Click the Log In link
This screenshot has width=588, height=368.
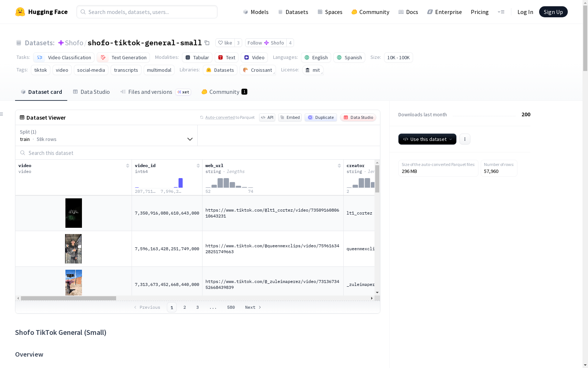click(525, 12)
